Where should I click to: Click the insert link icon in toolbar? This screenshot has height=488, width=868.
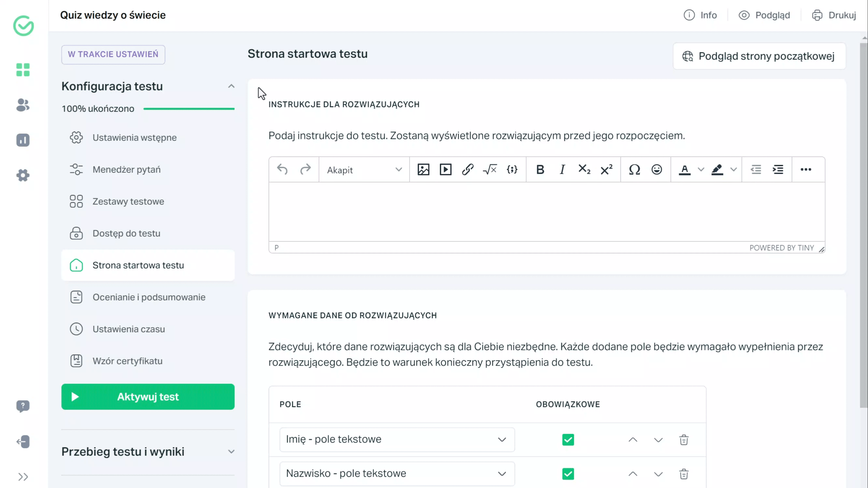point(468,170)
